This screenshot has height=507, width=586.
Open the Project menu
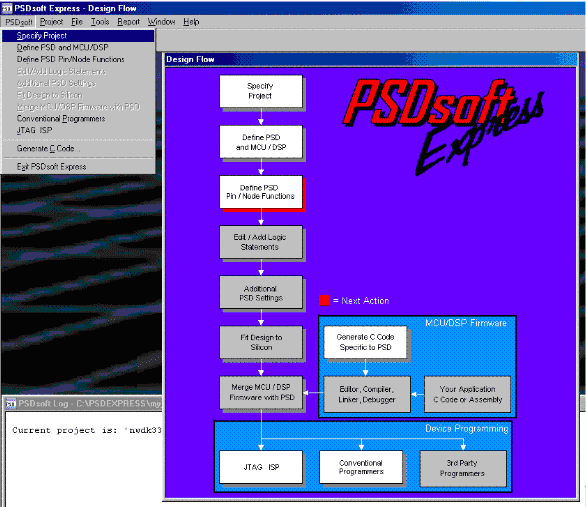[x=51, y=22]
